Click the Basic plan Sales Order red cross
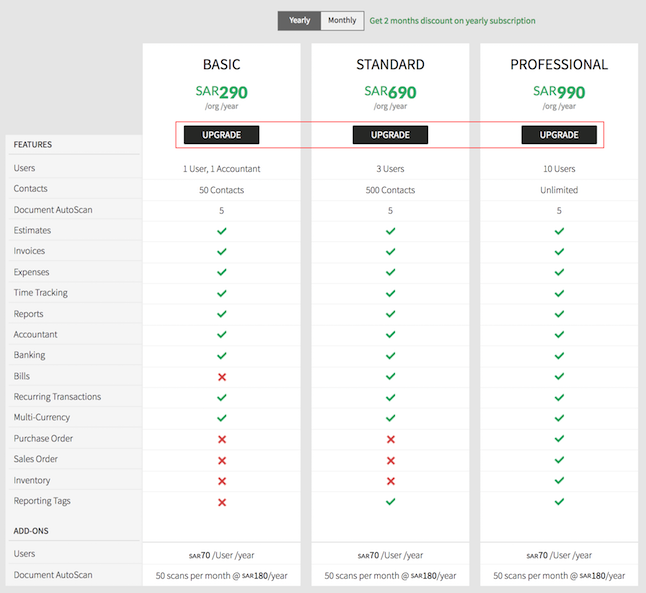The image size is (646, 593). 222,460
